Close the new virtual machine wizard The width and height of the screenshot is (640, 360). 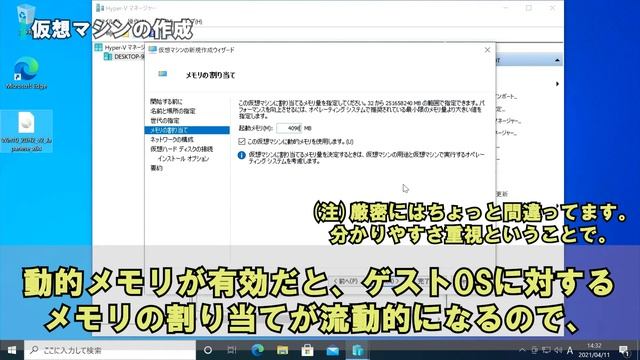[x=487, y=50]
